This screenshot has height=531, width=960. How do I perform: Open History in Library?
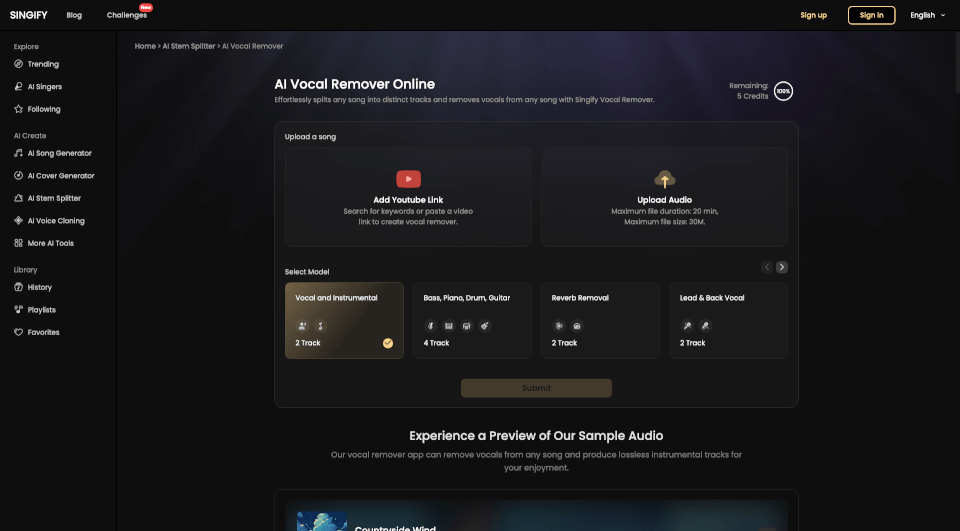(x=40, y=287)
